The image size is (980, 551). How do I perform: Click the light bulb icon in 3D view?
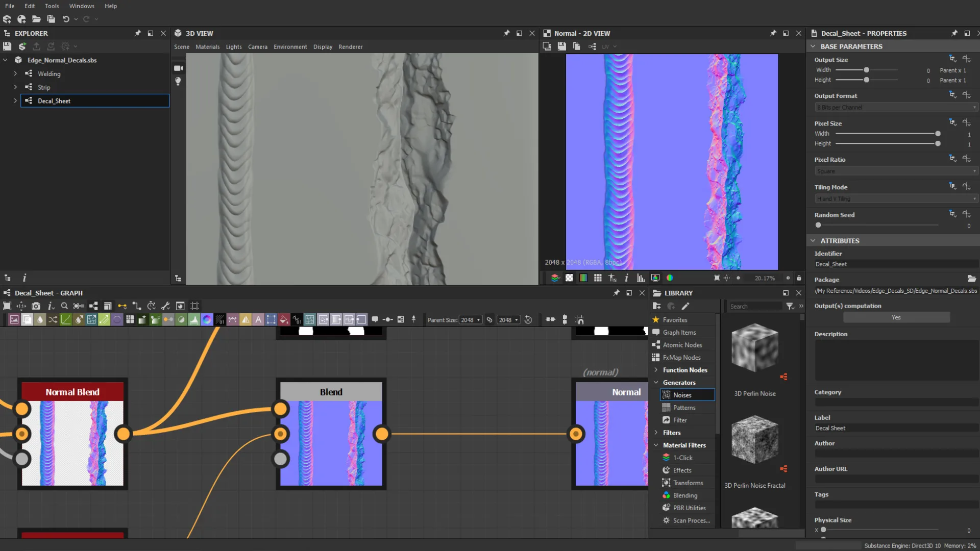[178, 81]
